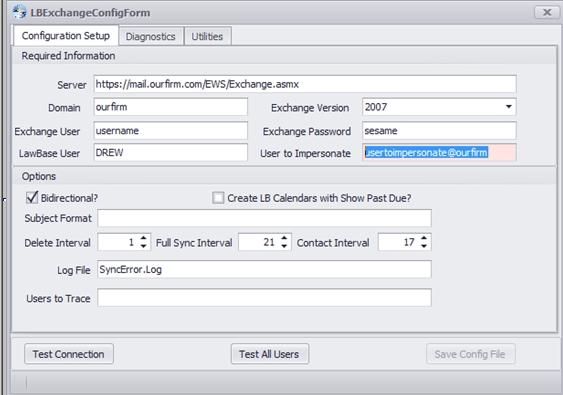The width and height of the screenshot is (563, 395).
Task: Open the Utilities tab
Action: pyautogui.click(x=207, y=36)
